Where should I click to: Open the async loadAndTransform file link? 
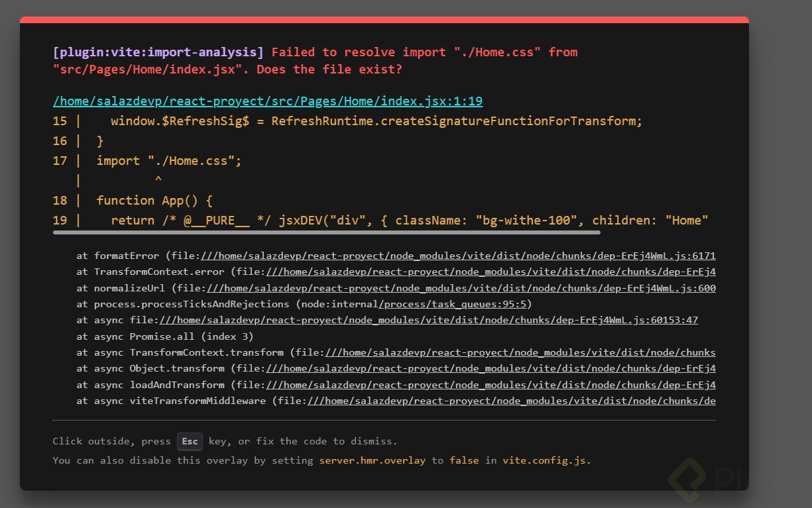click(x=491, y=385)
